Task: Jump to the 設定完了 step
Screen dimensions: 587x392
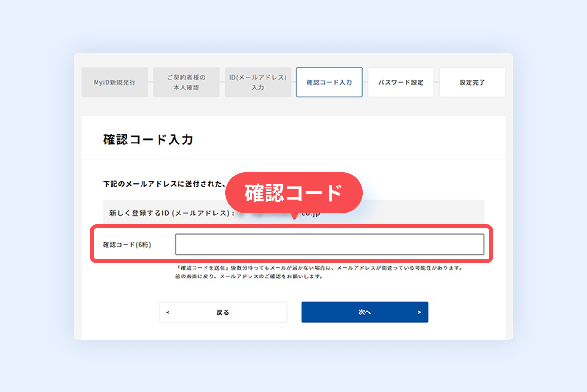Action: [472, 82]
